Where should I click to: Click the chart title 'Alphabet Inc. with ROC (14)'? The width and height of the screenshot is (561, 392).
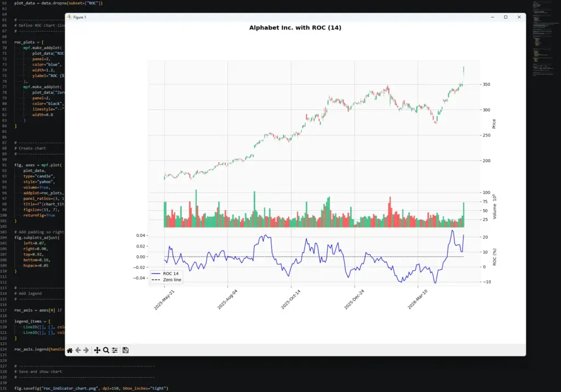(295, 27)
